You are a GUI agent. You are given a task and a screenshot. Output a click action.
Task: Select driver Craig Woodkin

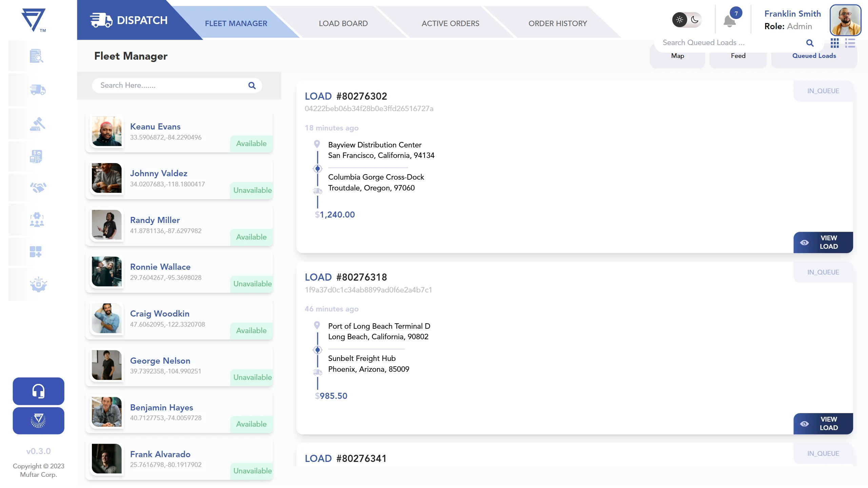point(179,319)
